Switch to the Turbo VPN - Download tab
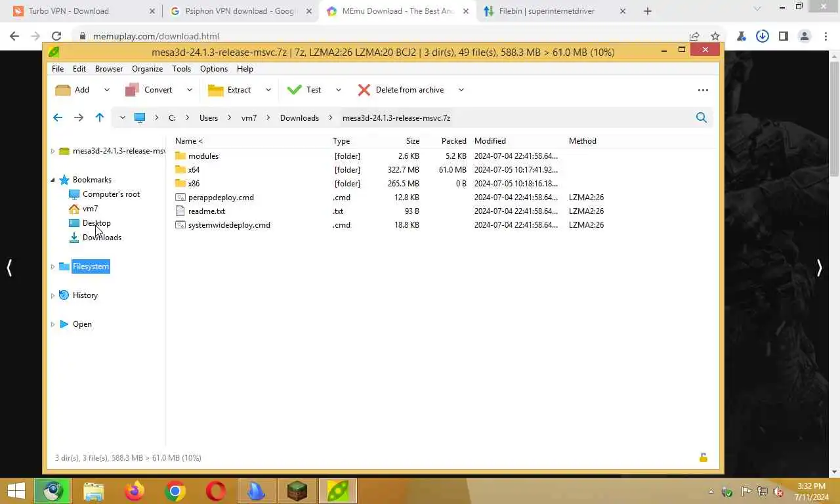The width and height of the screenshot is (840, 504). [83, 11]
